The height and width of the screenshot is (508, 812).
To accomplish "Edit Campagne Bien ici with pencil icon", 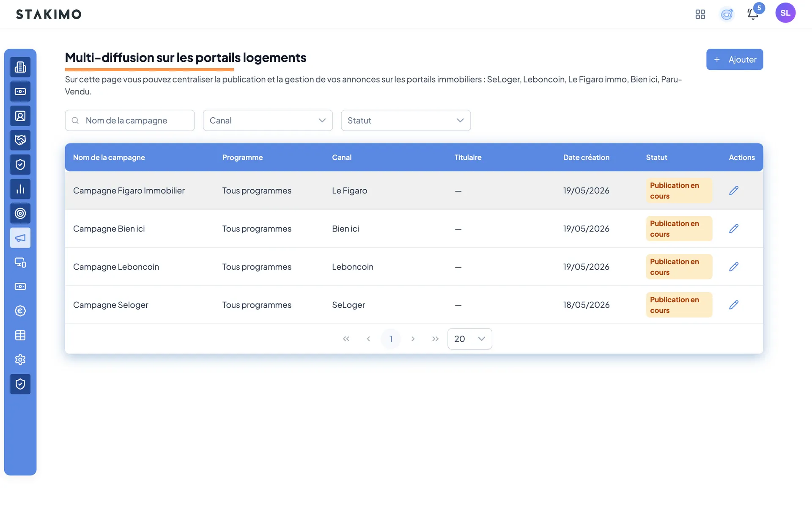I will 734,229.
